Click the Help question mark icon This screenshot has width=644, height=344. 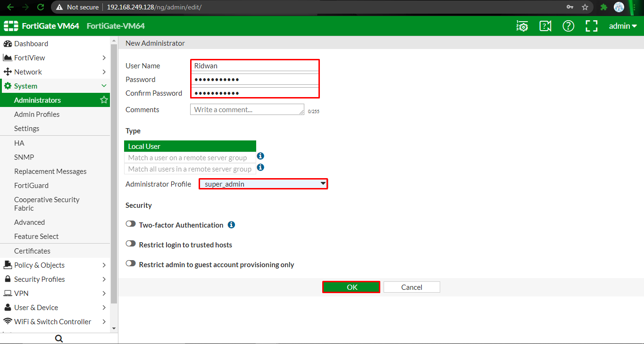click(x=568, y=26)
